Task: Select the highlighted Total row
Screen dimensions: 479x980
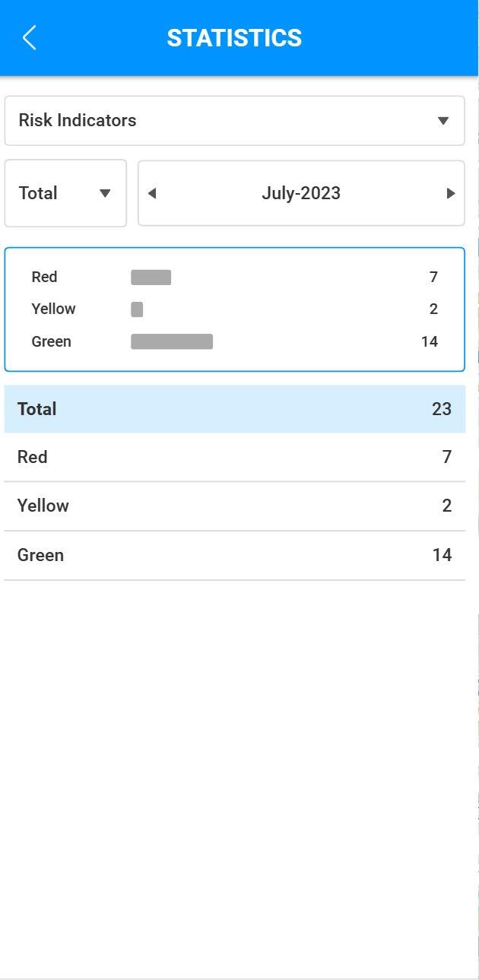Action: [x=234, y=409]
